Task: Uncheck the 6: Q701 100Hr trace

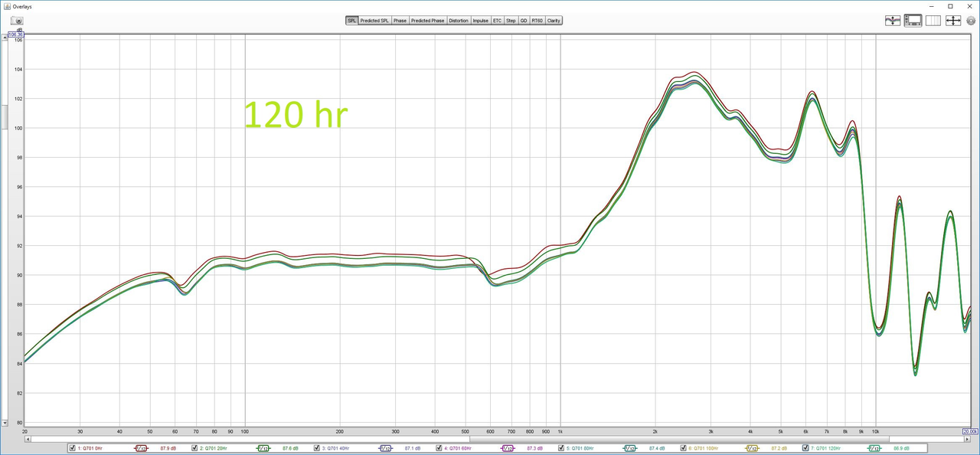Action: [x=684, y=448]
